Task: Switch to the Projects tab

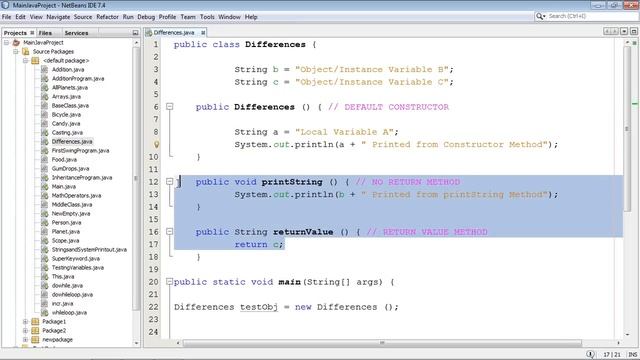Action: [15, 33]
